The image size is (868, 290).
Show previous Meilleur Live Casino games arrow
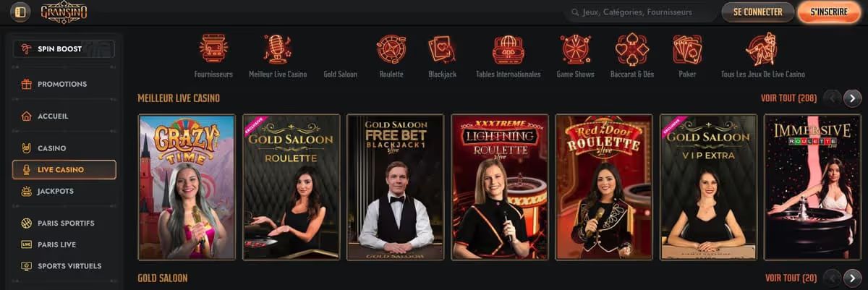pos(833,98)
